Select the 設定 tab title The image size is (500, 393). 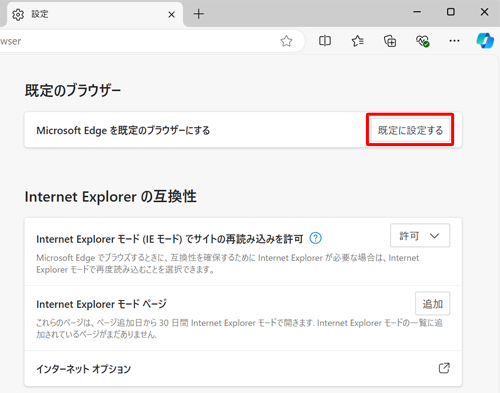point(40,14)
